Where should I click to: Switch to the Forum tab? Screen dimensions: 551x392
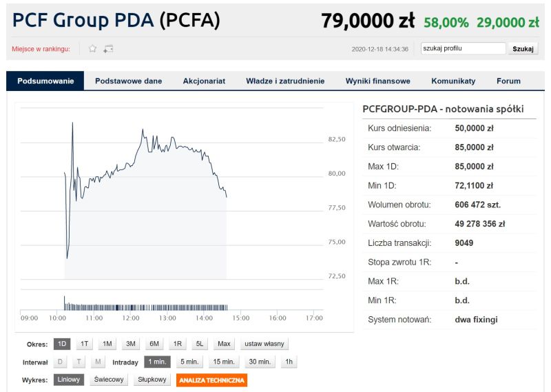click(508, 81)
